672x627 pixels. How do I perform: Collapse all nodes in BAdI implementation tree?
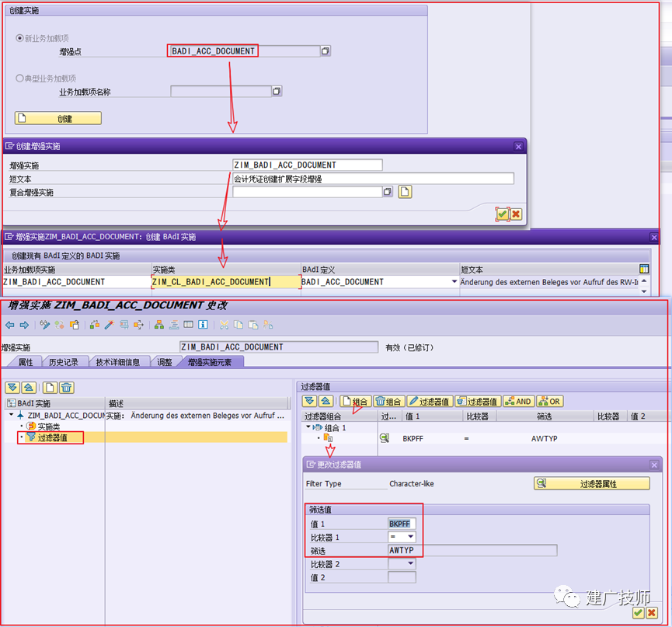pos(29,388)
